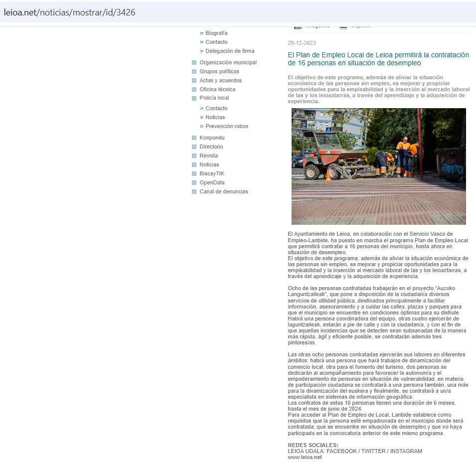
Task: Click the arrow icon beside BiscayTIK
Action: tap(194, 174)
